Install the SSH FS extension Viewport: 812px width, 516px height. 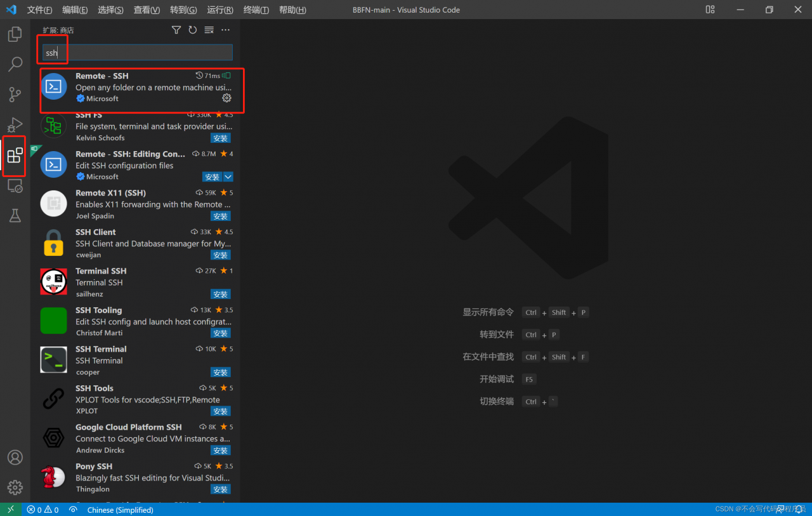(221, 138)
